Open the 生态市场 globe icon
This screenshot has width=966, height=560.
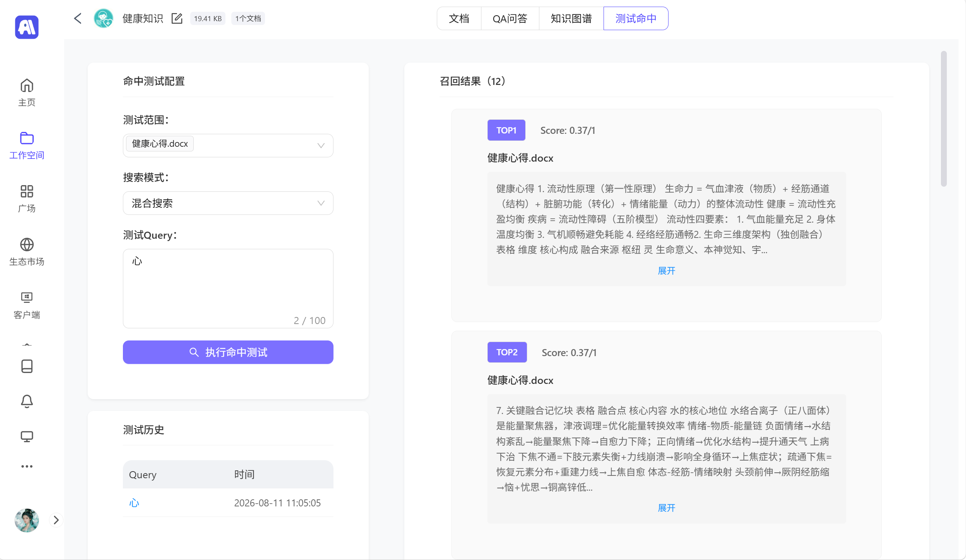(x=27, y=245)
